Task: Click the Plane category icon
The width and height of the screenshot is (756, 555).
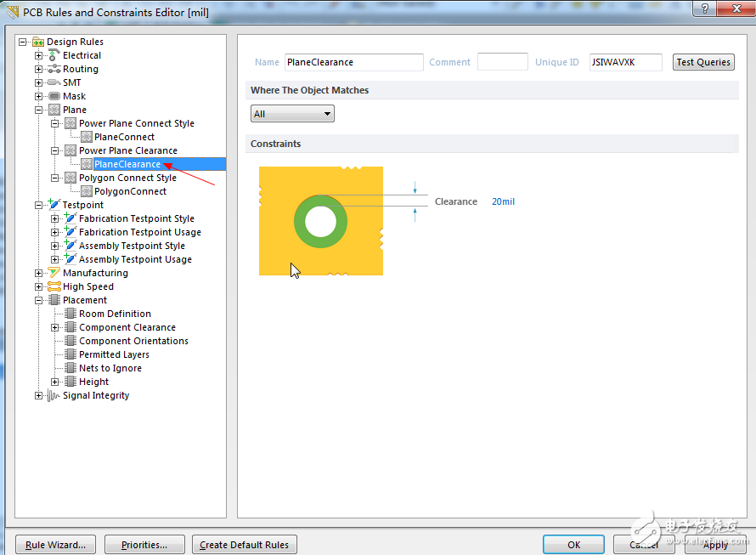Action: [54, 110]
